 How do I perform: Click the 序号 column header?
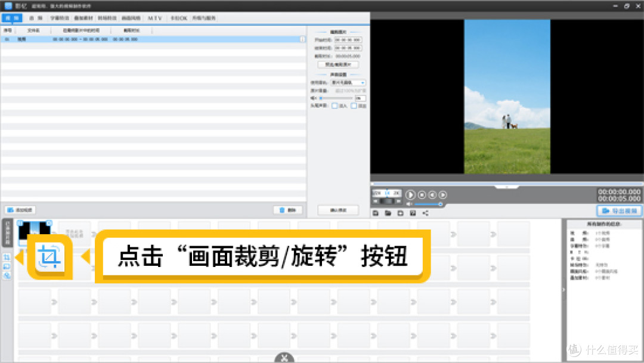tap(8, 30)
